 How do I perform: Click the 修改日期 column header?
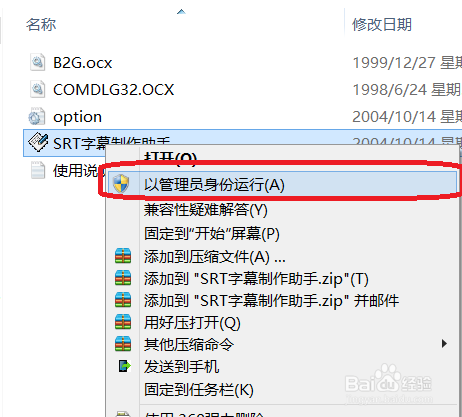point(382,24)
